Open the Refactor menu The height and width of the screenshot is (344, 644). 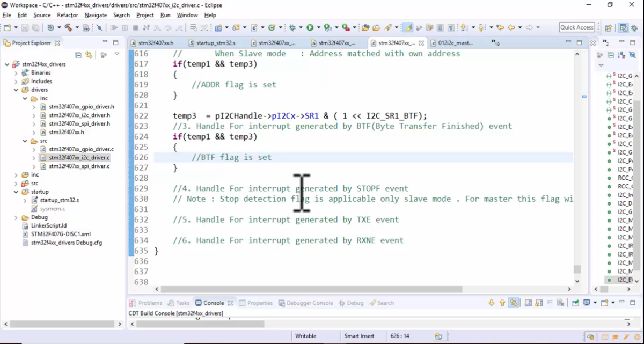tap(67, 15)
